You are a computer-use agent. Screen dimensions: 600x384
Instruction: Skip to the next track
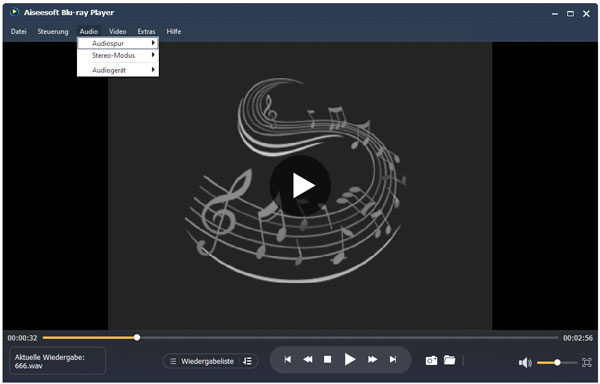click(x=393, y=360)
